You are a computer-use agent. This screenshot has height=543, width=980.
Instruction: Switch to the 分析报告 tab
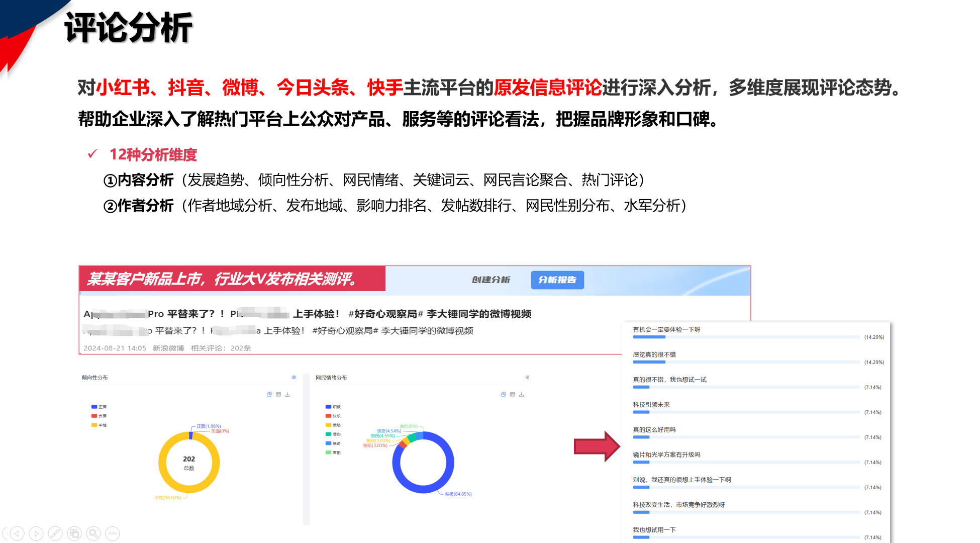[557, 280]
